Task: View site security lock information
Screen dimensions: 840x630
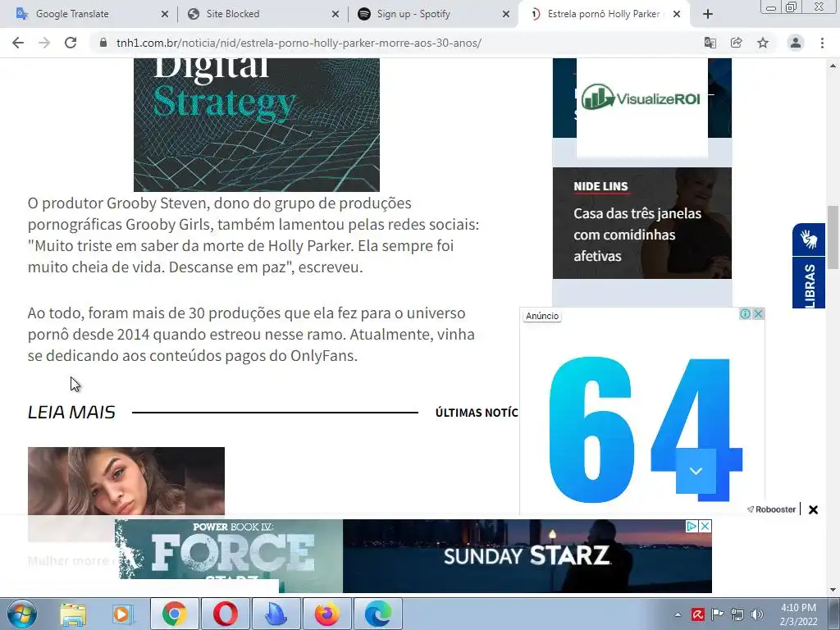Action: click(103, 43)
